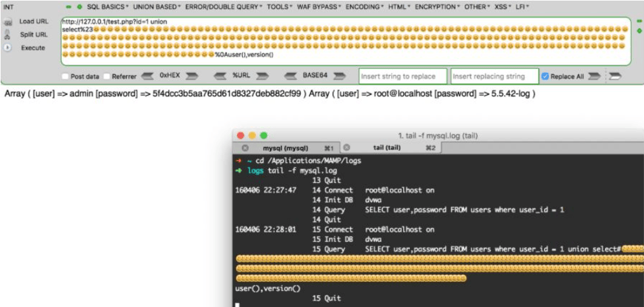Click the 'logs tail -f mysql.log' terminal line

point(292,171)
